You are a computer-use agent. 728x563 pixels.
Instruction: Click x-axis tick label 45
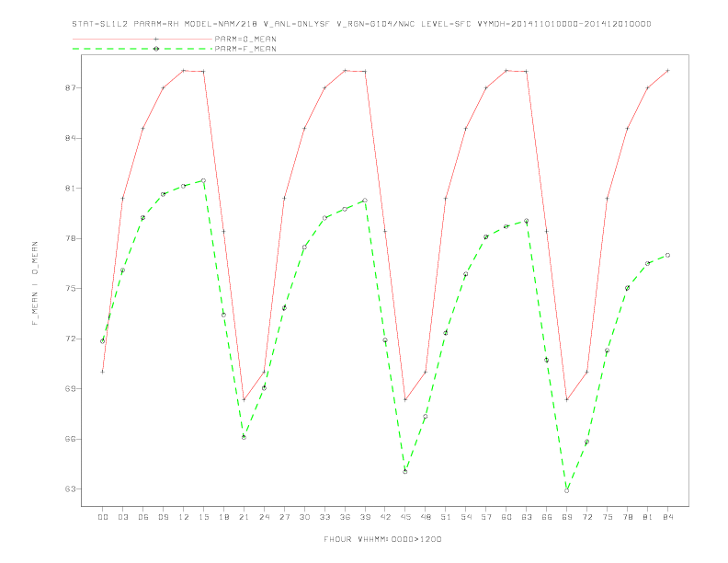[405, 517]
